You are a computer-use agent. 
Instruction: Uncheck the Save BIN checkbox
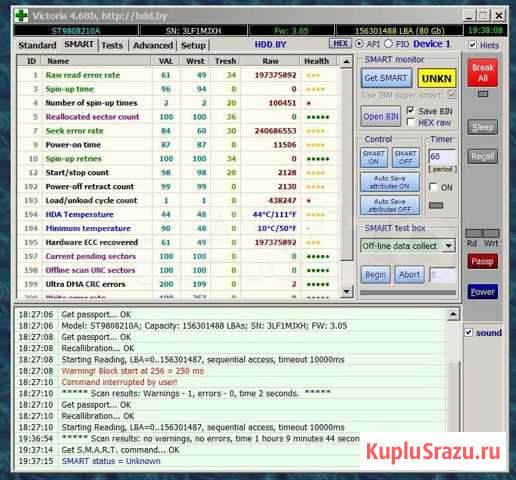[x=411, y=110]
